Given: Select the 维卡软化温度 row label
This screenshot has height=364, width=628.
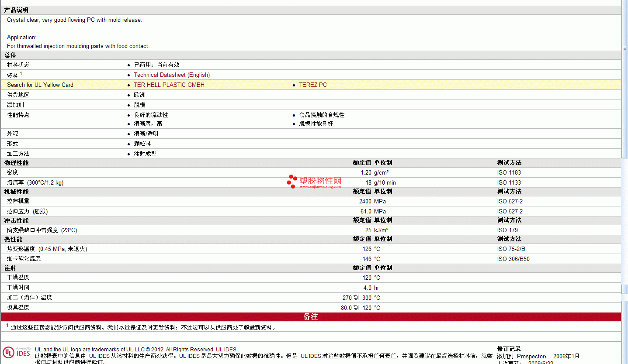Looking at the screenshot, I should (24, 259).
